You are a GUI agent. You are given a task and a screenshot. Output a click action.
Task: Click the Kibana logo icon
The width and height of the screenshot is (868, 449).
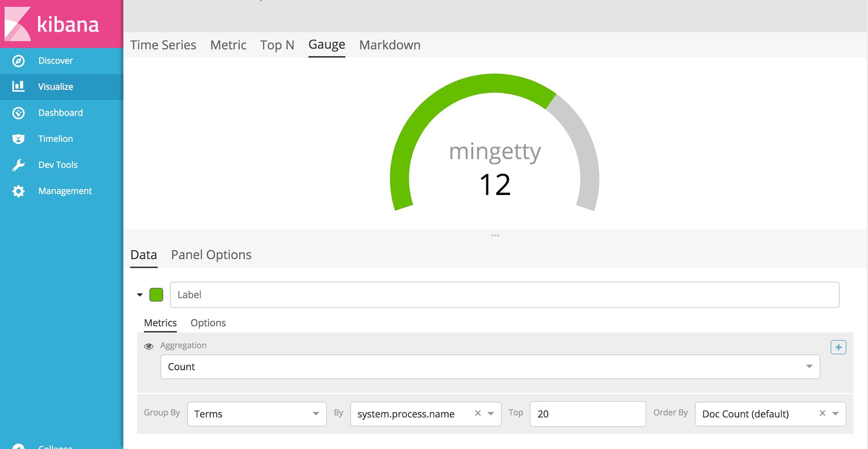click(18, 24)
